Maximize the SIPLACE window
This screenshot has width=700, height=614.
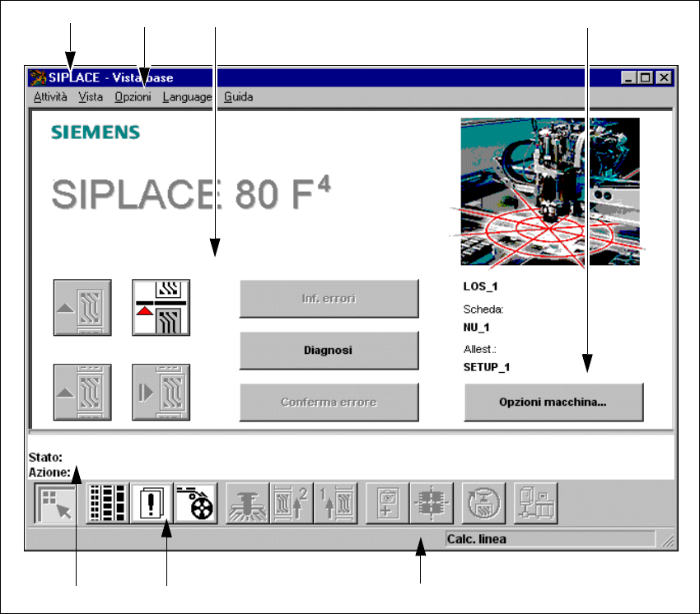click(x=645, y=77)
